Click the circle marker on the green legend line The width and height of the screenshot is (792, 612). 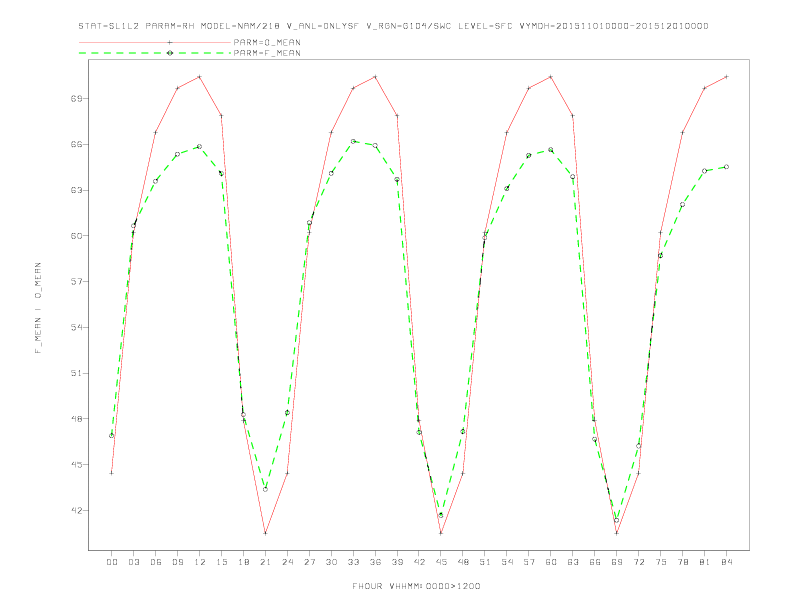coord(170,53)
